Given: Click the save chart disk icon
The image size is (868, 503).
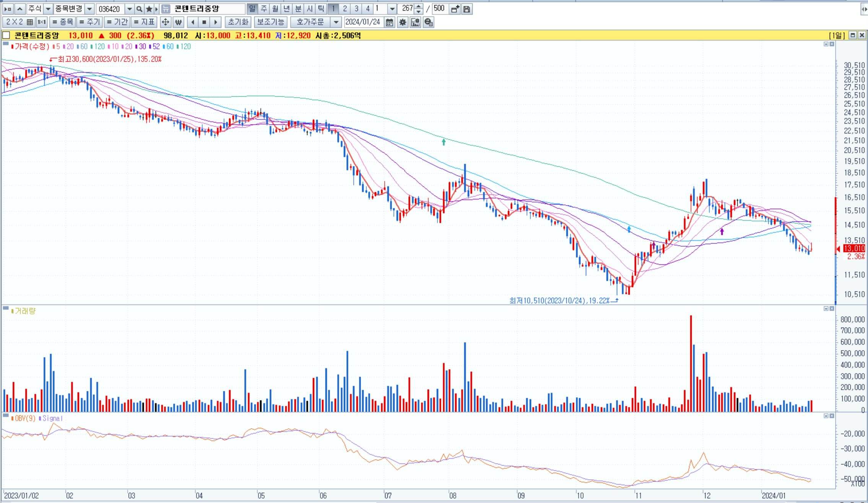Looking at the screenshot, I should [467, 9].
